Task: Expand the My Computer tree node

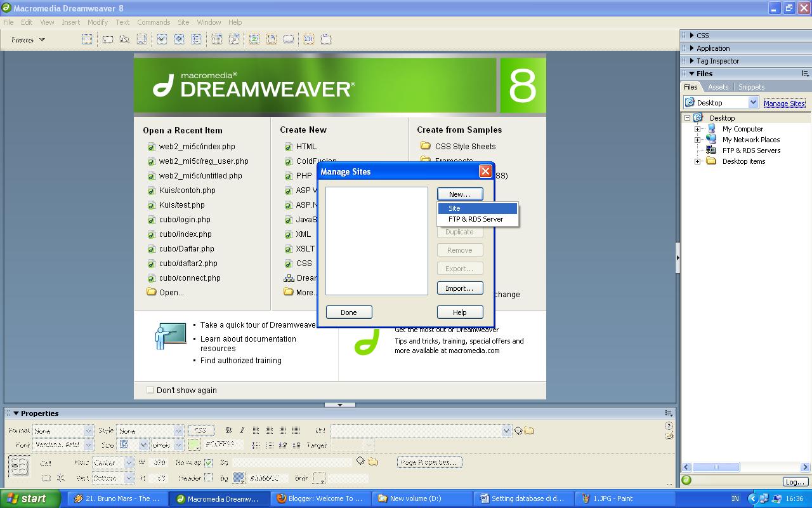Action: (x=697, y=129)
